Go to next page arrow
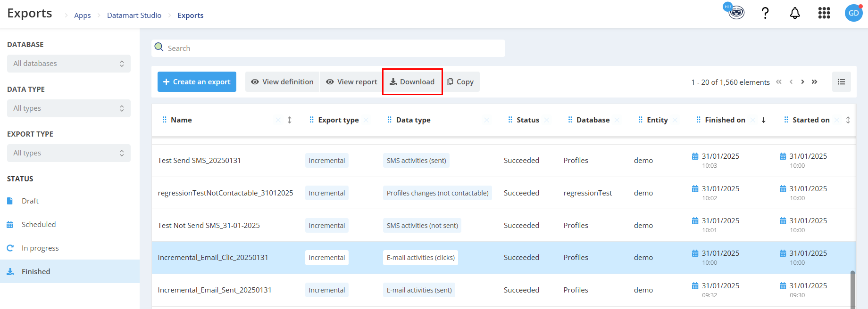Screen dimensions: 868x309 click(x=802, y=82)
